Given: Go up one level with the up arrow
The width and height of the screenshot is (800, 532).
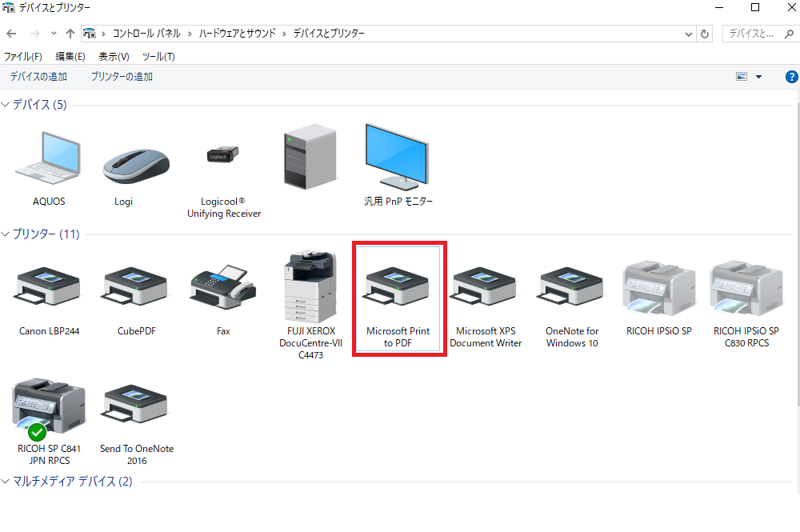Looking at the screenshot, I should coord(70,34).
